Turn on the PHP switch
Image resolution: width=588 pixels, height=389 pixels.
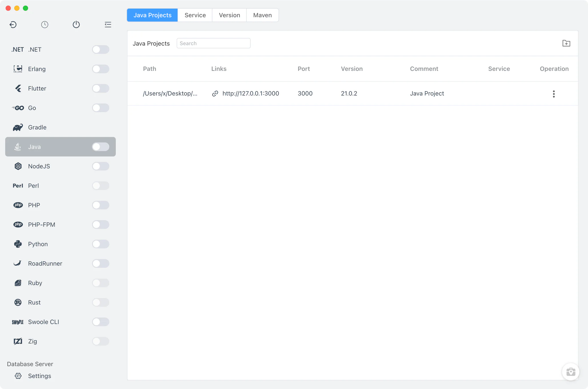tap(100, 205)
